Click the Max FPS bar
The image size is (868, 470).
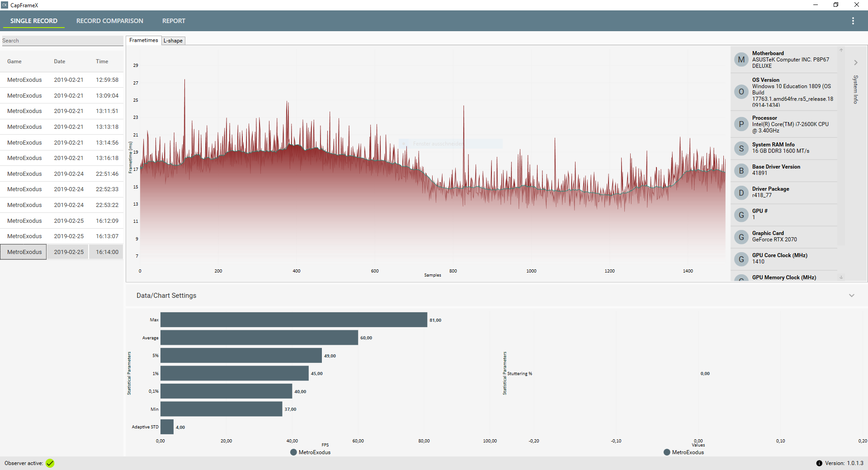(294, 320)
